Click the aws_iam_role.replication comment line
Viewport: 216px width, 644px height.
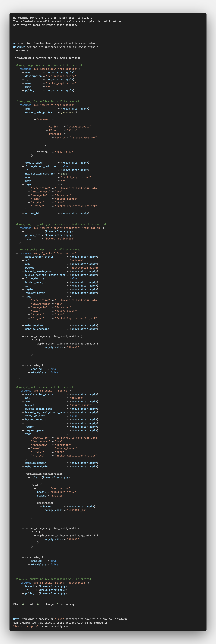pos(48,101)
